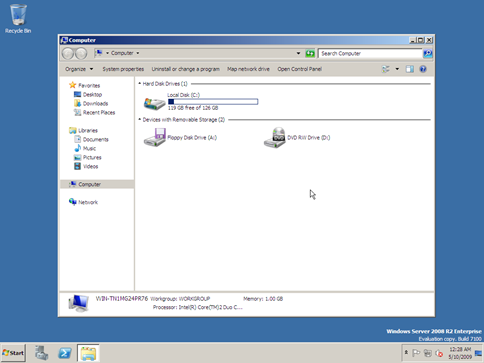Click Open Control Panel
This screenshot has height=363, width=484.
point(299,69)
